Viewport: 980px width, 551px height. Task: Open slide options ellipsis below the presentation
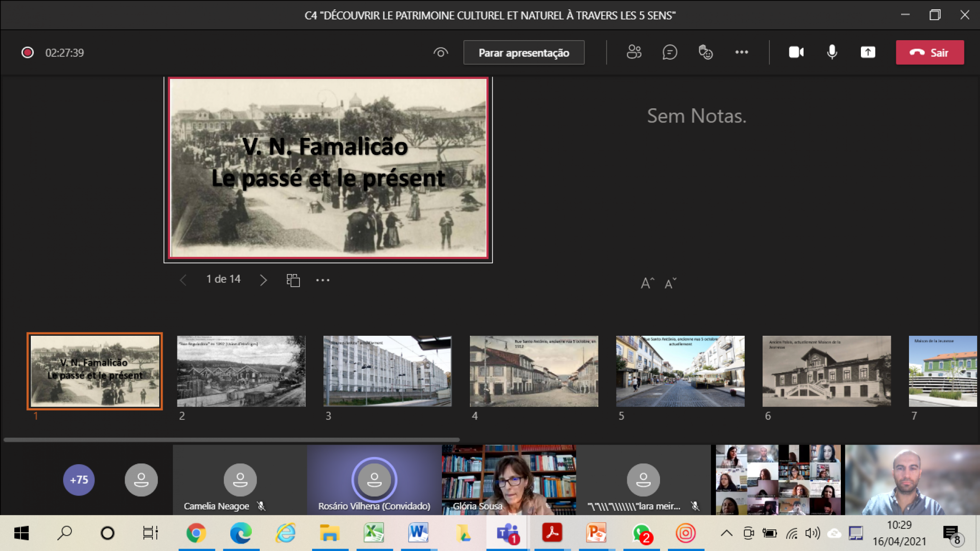coord(322,280)
